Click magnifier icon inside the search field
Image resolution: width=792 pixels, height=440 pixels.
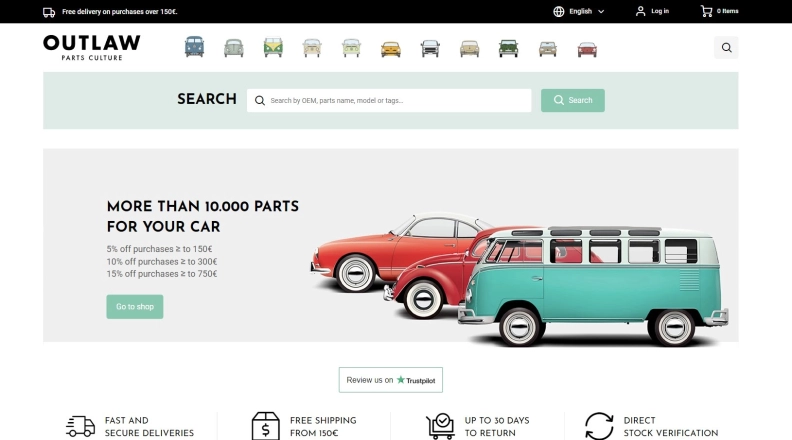point(260,101)
